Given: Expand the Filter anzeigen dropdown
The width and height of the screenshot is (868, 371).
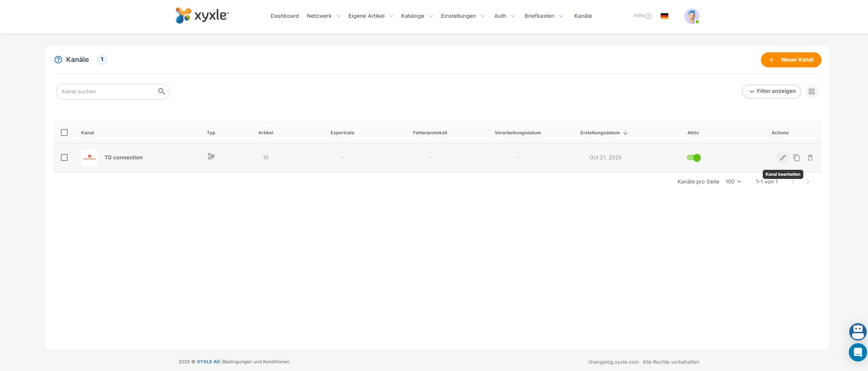Looking at the screenshot, I should pyautogui.click(x=771, y=91).
